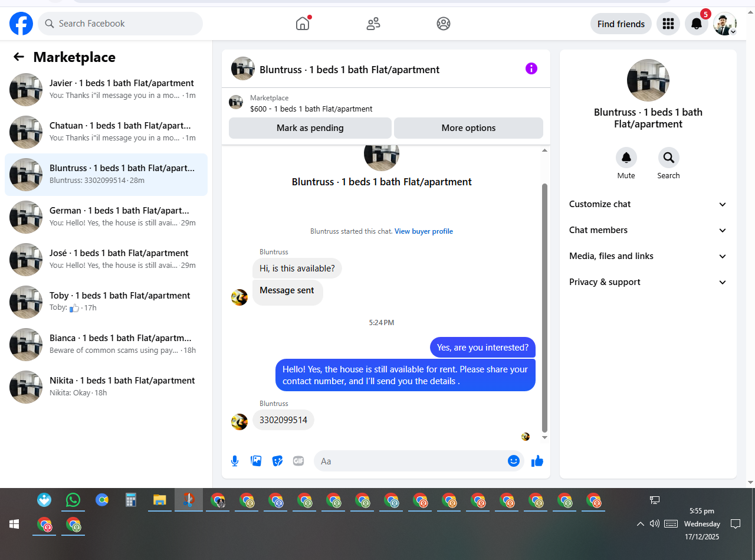Open the Javier conversation

(106, 90)
